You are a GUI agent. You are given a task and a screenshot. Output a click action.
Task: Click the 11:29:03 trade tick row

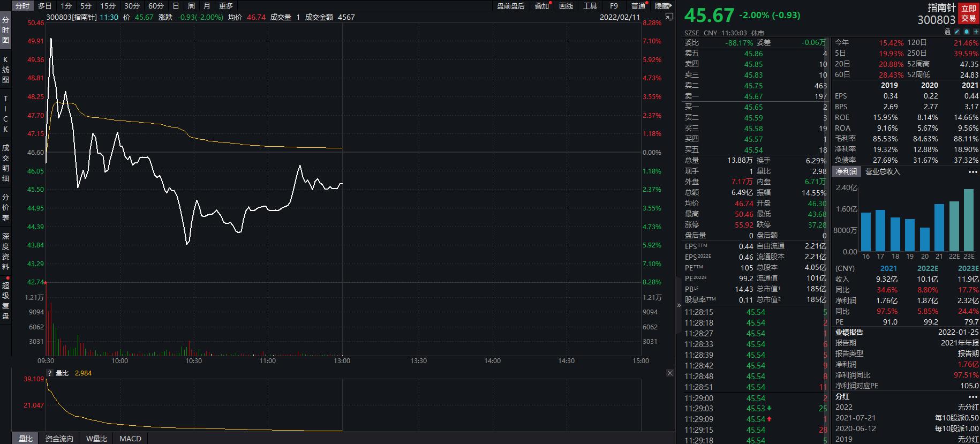coord(756,409)
